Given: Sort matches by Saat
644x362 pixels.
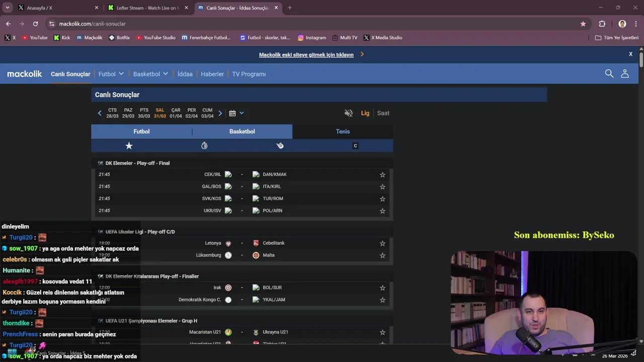Looking at the screenshot, I should click(383, 113).
